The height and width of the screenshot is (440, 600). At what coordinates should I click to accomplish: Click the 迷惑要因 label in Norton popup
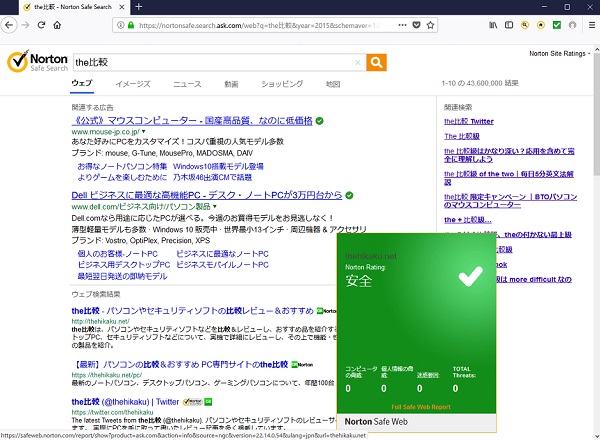[428, 375]
